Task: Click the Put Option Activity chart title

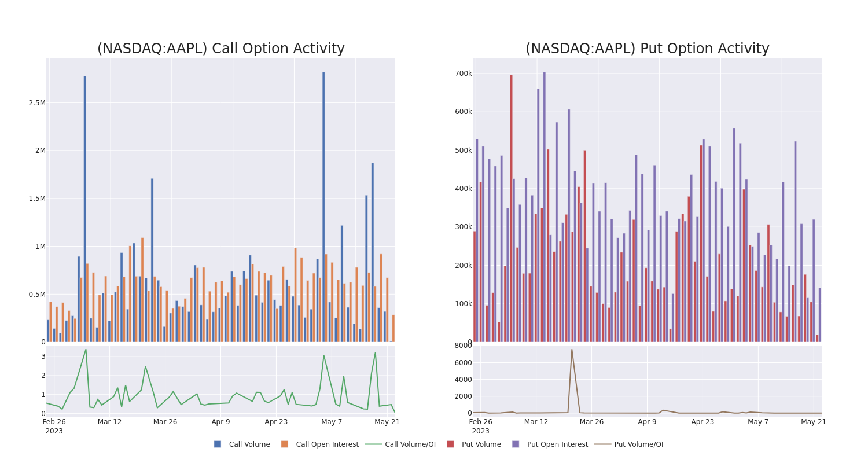Action: (648, 49)
